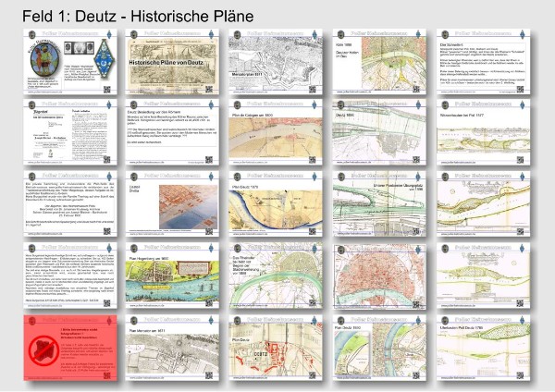Click QR code on 'Mercatorplan 1571' slide
The height and width of the screenshot is (392, 555).
click(x=313, y=89)
